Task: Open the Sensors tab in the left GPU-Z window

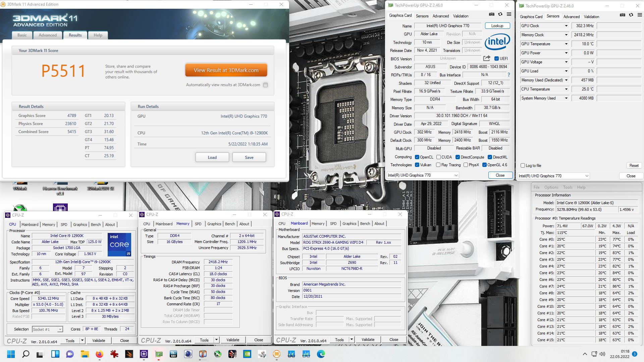Action: click(422, 16)
